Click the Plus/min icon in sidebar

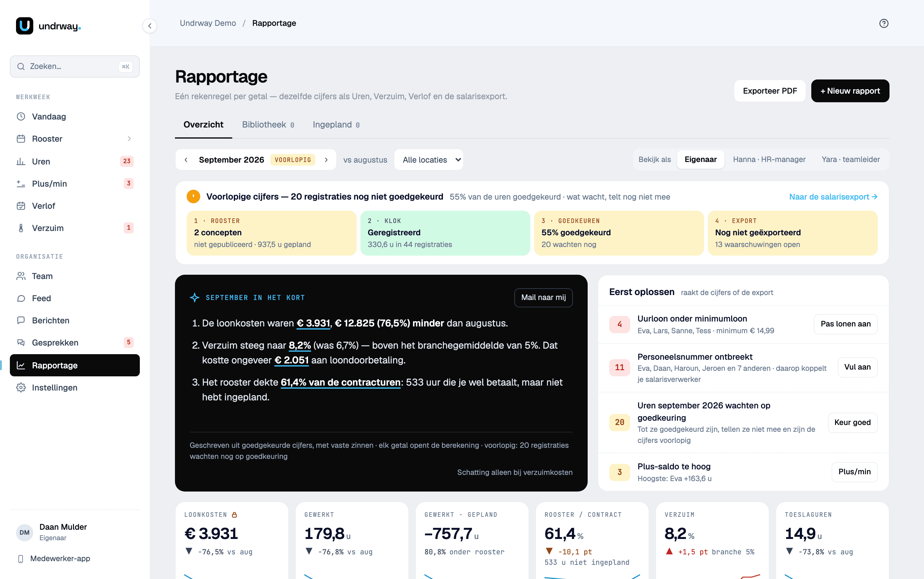click(x=21, y=184)
